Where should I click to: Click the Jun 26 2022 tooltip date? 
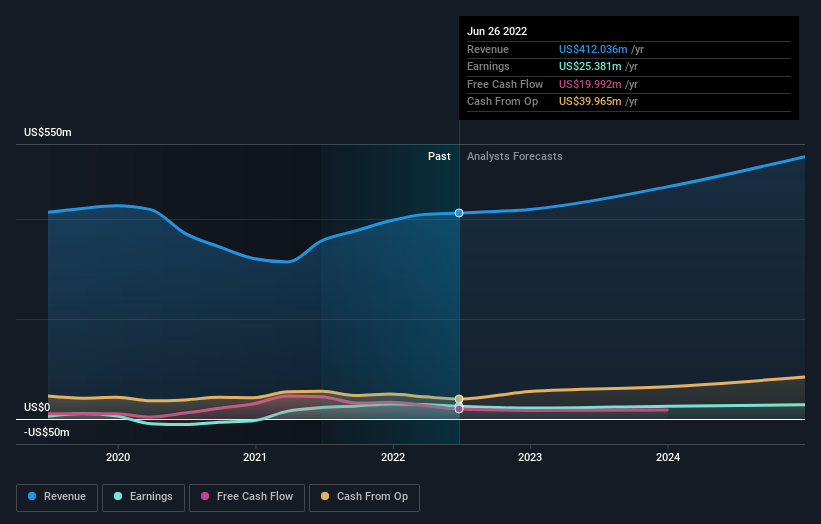tap(497, 31)
